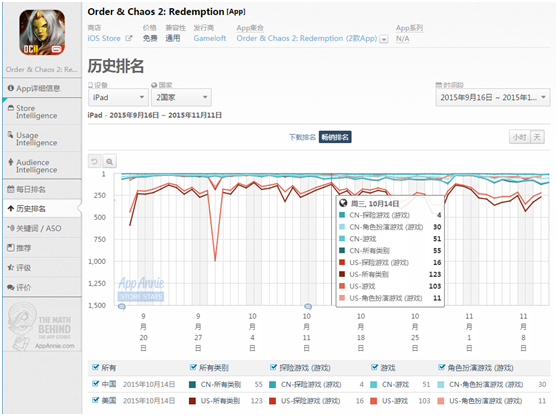Click the 推荐 icon in sidebar
This screenshot has height=416, width=558.
(x=11, y=248)
